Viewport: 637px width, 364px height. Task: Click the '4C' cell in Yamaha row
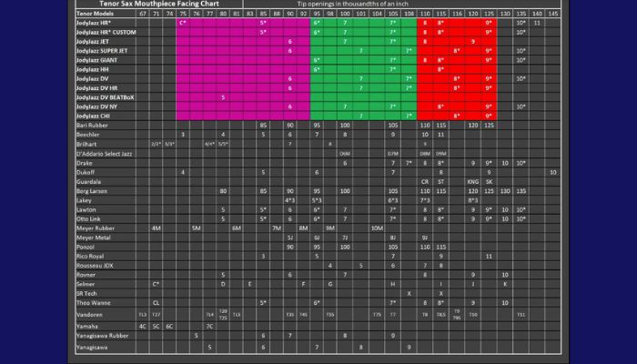click(143, 326)
